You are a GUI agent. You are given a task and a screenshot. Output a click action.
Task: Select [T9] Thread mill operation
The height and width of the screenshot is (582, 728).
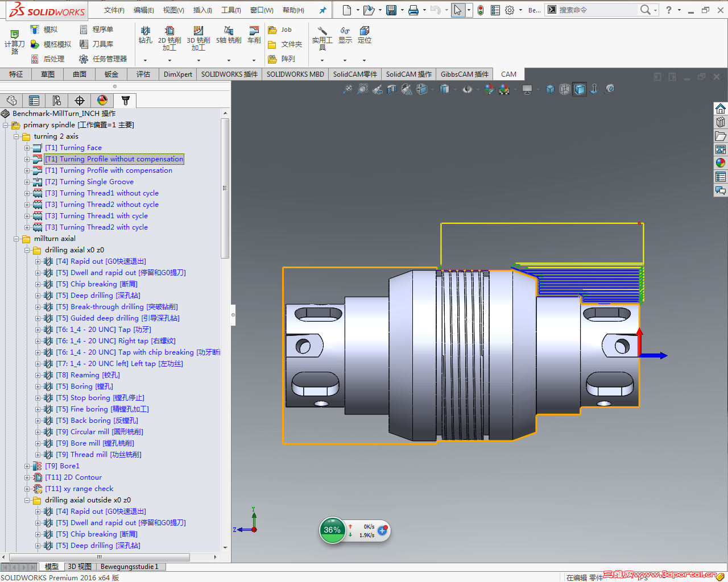(x=98, y=455)
